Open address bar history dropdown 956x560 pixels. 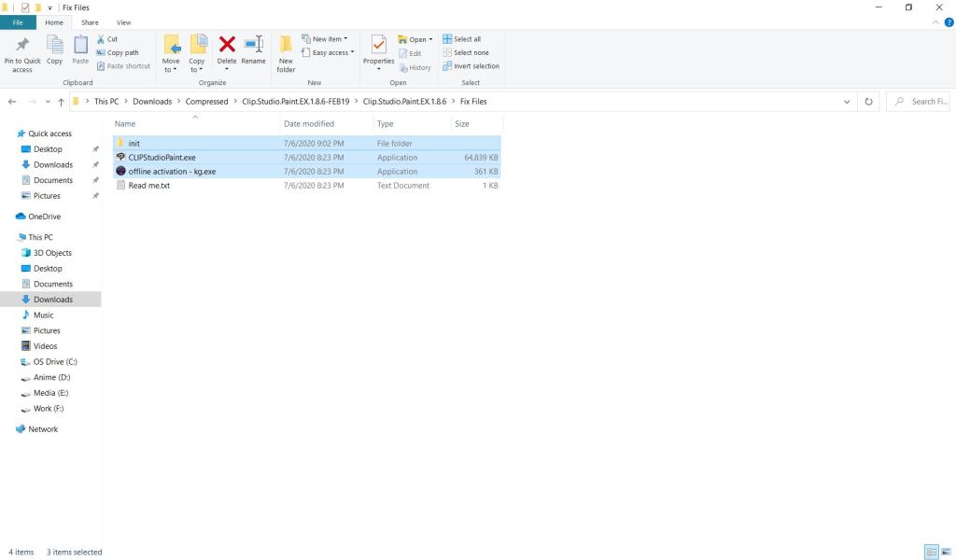pos(847,102)
